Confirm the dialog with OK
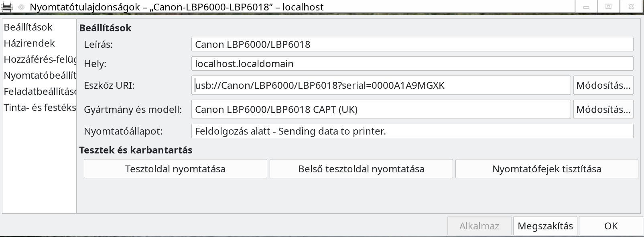Screen dimensions: 644x237 click(x=611, y=226)
